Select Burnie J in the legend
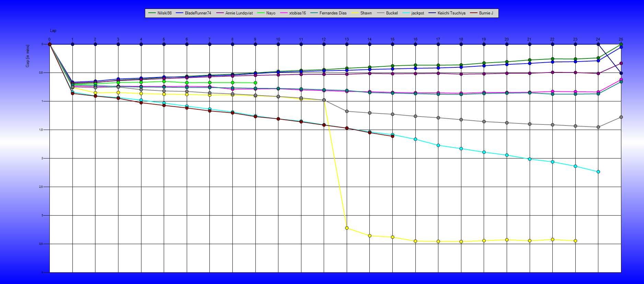Viewport: 644px width, 284px height. 486,13
